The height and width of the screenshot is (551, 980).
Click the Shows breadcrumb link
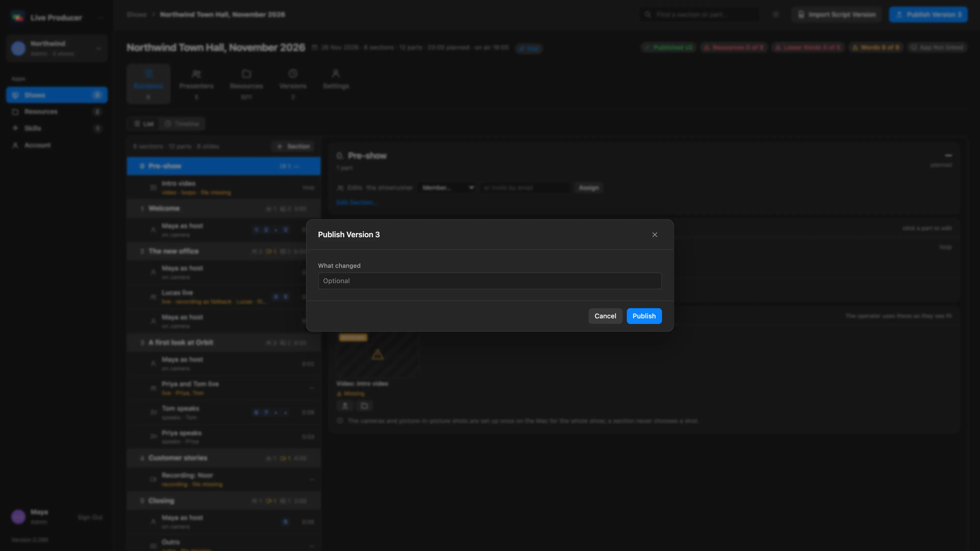point(137,15)
